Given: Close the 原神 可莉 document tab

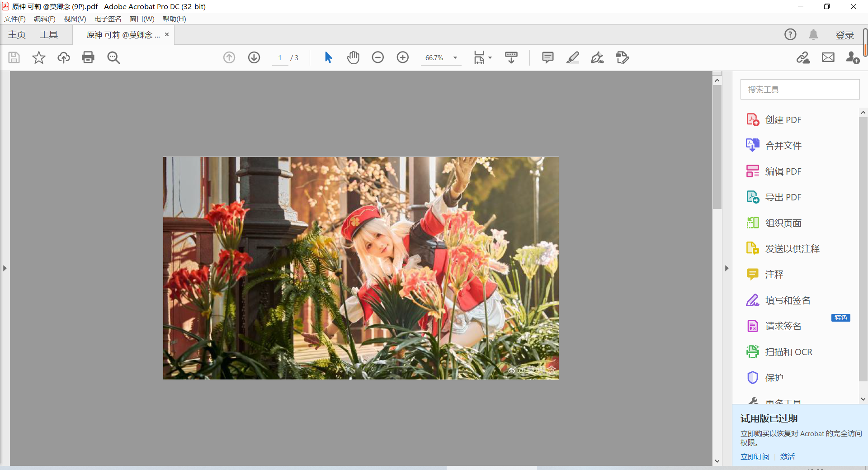Looking at the screenshot, I should coord(167,34).
